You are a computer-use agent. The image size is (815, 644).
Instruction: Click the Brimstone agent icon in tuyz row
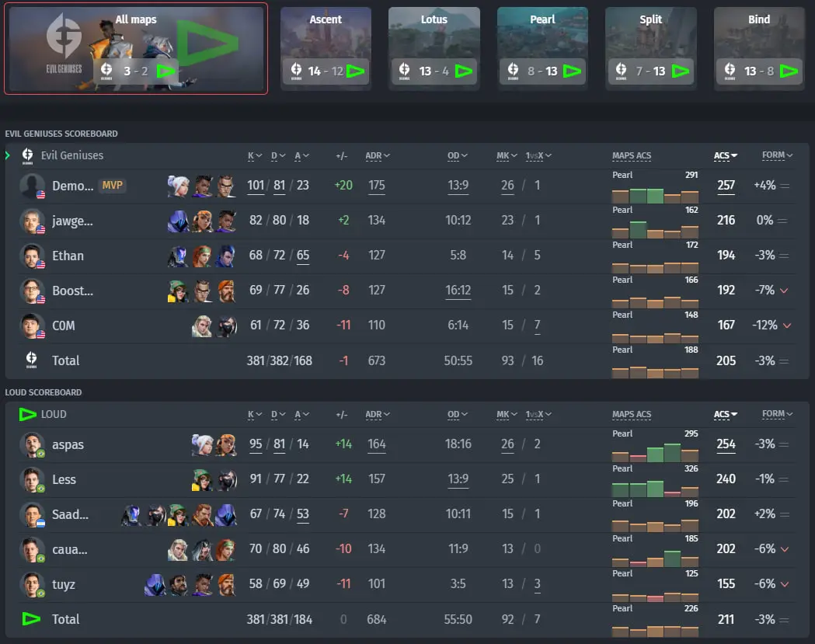225,584
